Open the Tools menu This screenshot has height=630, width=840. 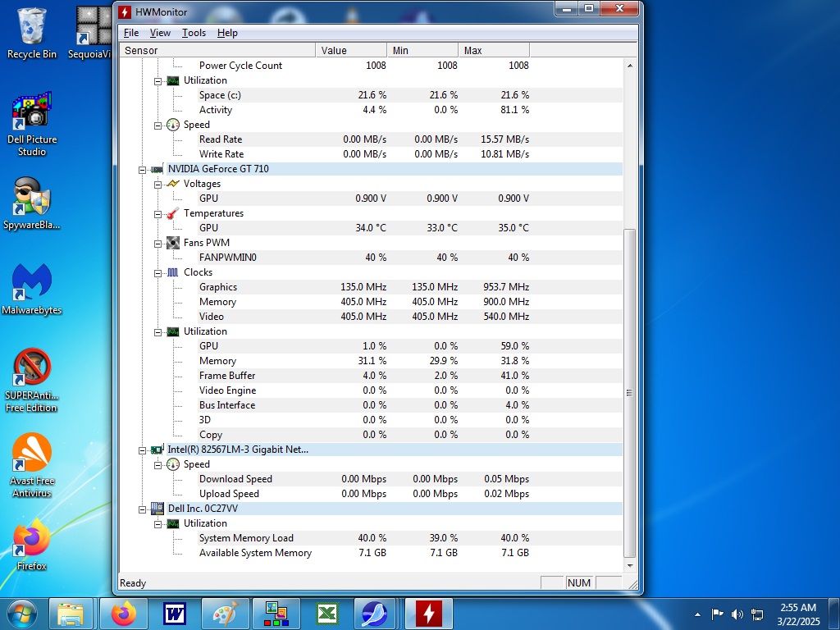pyautogui.click(x=194, y=33)
